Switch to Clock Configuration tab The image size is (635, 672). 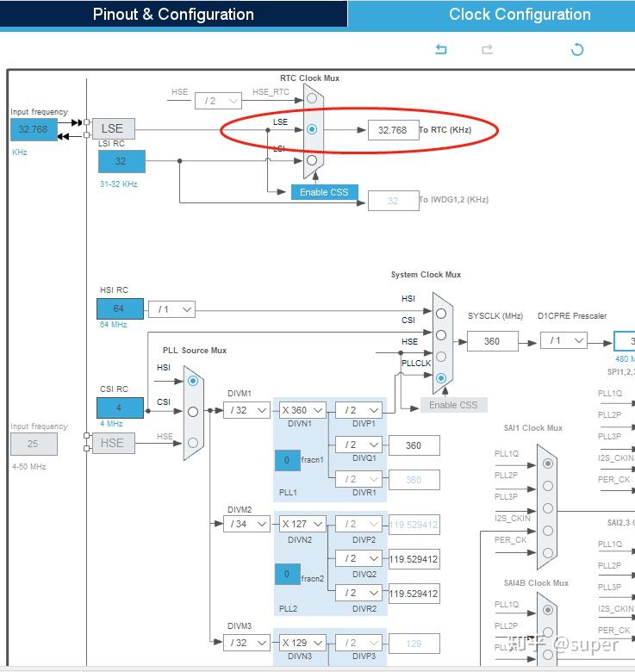pos(520,14)
